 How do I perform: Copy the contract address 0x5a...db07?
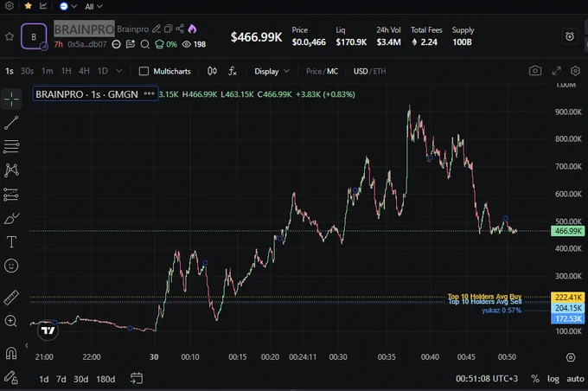pos(87,44)
